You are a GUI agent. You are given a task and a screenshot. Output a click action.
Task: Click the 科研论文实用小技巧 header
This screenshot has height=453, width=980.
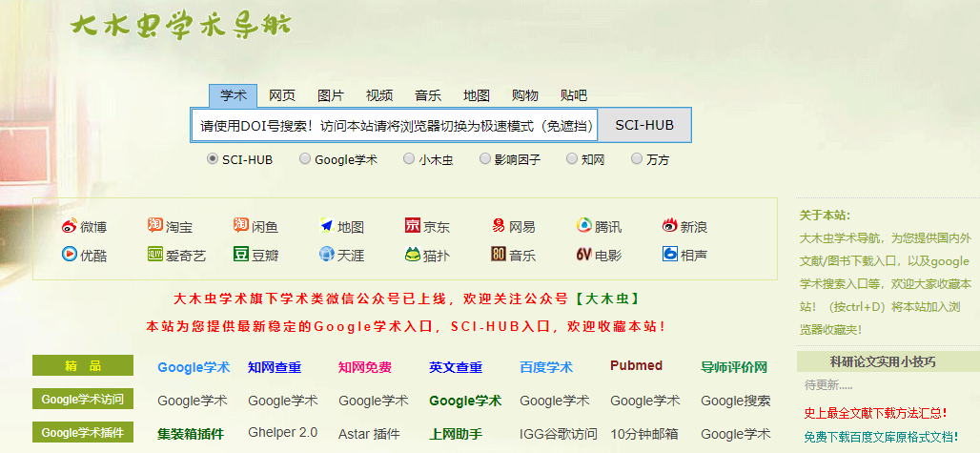883,361
